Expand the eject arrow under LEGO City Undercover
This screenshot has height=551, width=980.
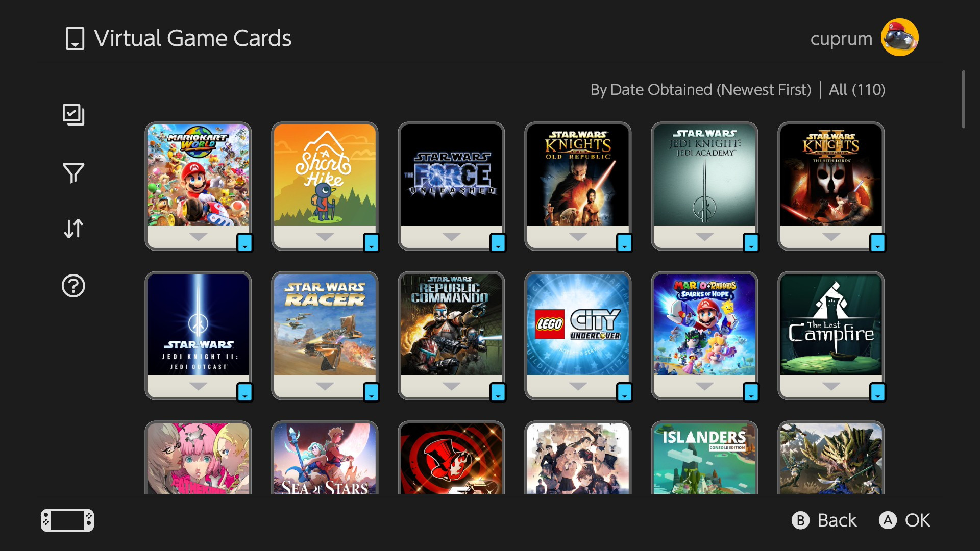[578, 386]
